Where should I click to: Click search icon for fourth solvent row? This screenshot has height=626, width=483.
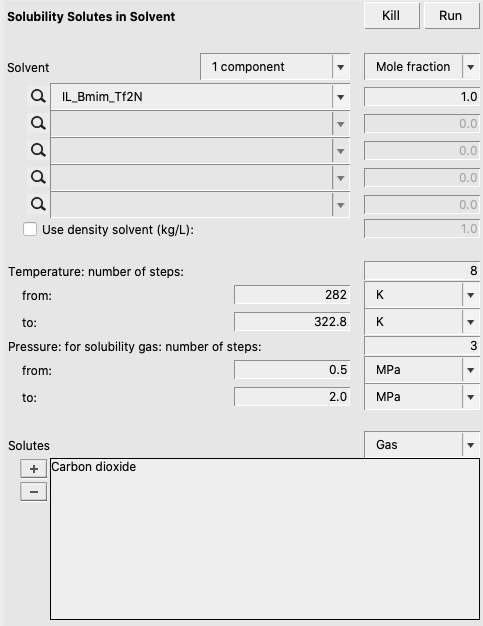click(x=38, y=177)
